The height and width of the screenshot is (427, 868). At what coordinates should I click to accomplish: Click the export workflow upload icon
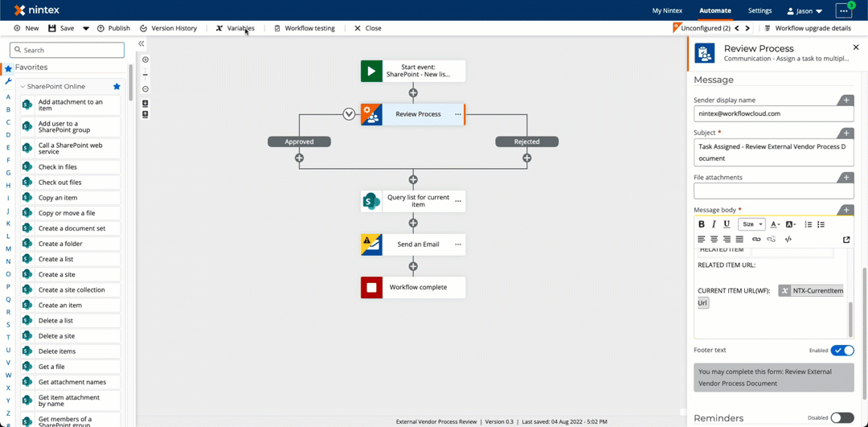(x=145, y=114)
